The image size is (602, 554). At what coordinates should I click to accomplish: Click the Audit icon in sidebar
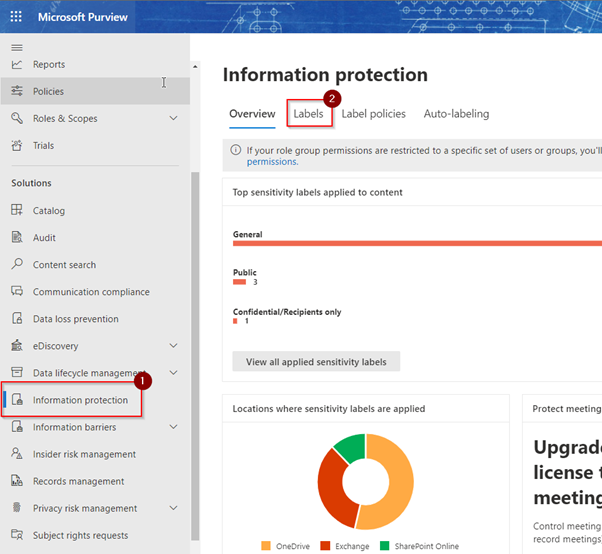tap(16, 238)
